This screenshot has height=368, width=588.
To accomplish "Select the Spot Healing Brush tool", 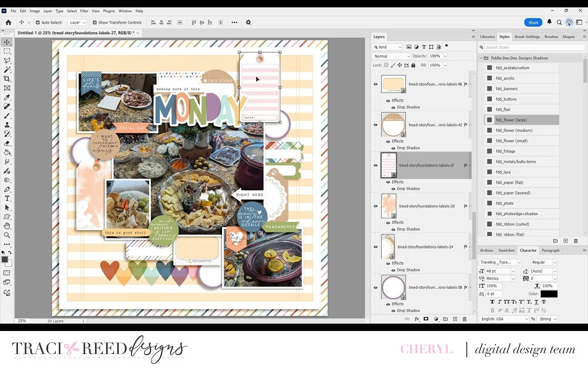I will [7, 106].
